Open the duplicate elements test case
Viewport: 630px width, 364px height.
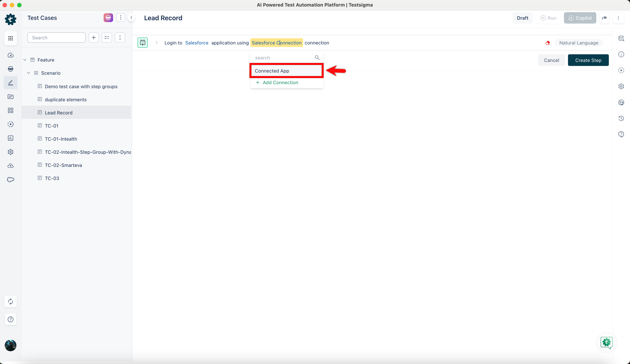click(x=66, y=100)
